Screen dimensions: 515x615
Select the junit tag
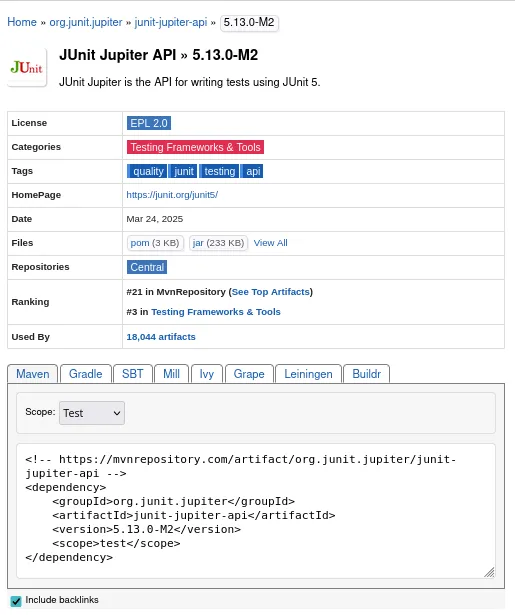[183, 171]
